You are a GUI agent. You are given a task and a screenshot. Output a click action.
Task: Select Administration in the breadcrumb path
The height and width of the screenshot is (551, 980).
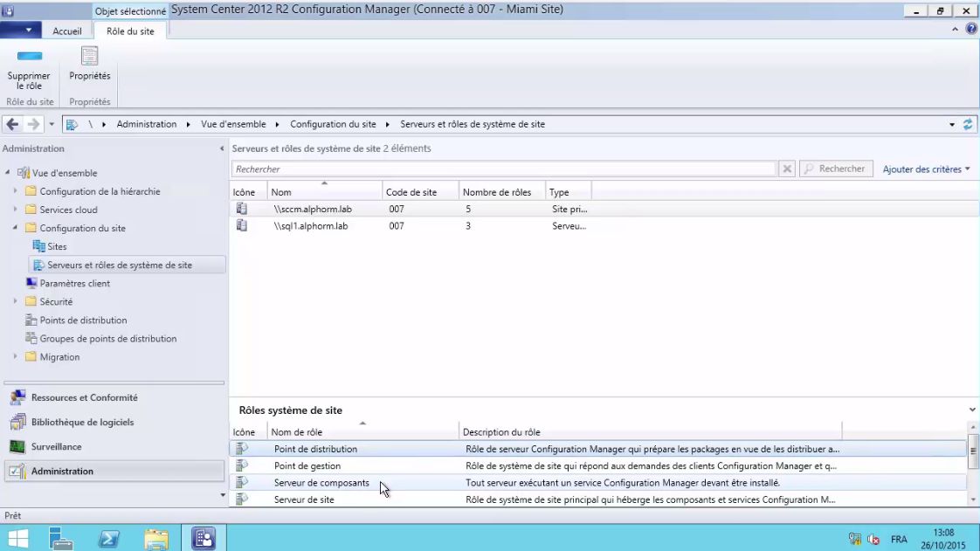click(x=146, y=124)
